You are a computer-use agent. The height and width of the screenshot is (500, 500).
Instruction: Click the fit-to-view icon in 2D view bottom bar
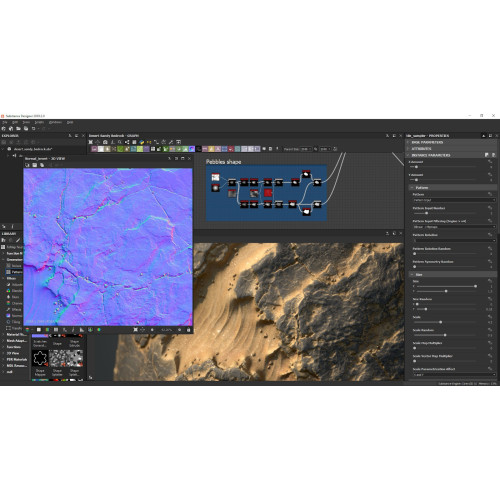click(x=135, y=330)
